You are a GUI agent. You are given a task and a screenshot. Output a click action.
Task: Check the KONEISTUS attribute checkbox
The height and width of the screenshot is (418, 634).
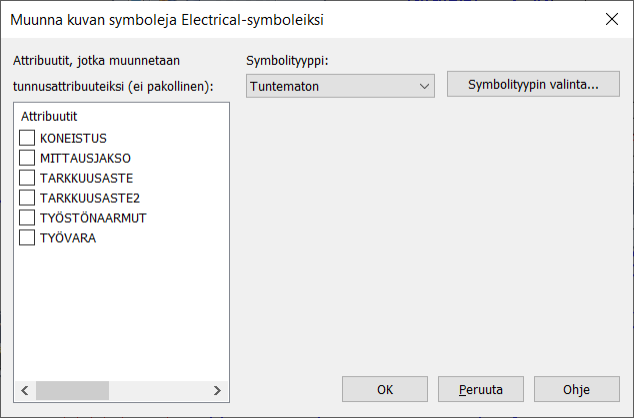[x=27, y=138]
